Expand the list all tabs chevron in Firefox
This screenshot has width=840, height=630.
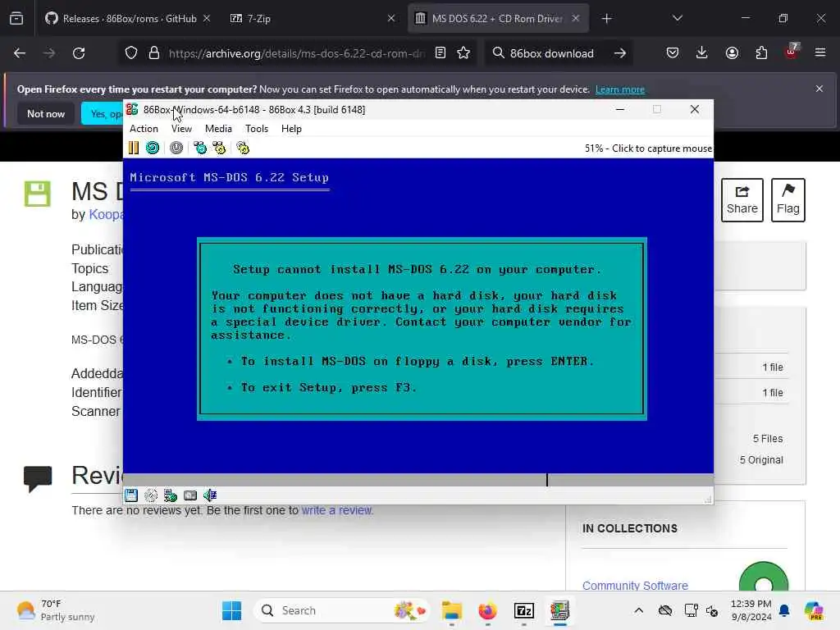tap(677, 18)
